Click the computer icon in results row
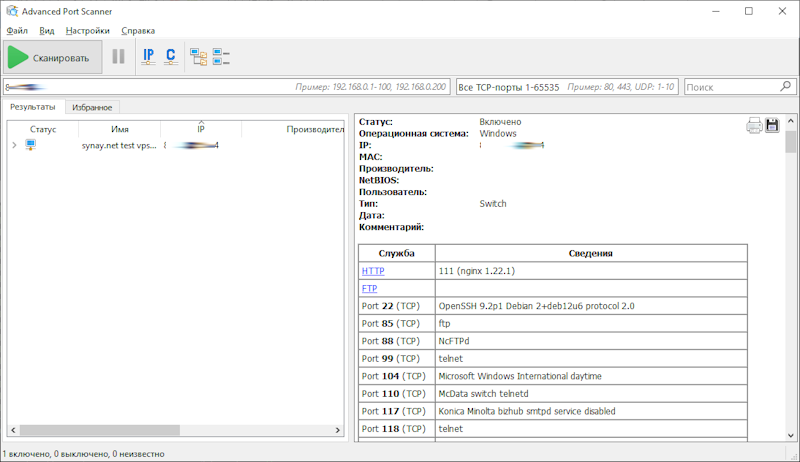The width and height of the screenshot is (800, 462). point(31,145)
